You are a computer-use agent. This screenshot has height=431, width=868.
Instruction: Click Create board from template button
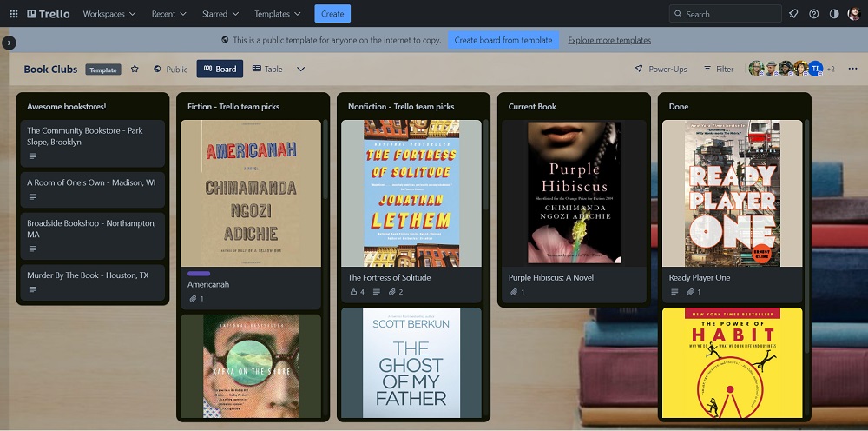tap(503, 40)
